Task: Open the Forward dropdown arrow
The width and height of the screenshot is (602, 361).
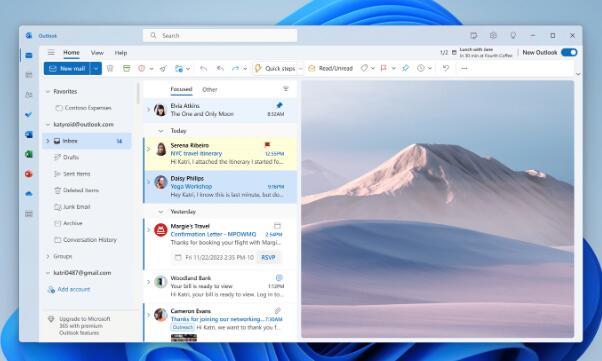Action: (x=245, y=69)
